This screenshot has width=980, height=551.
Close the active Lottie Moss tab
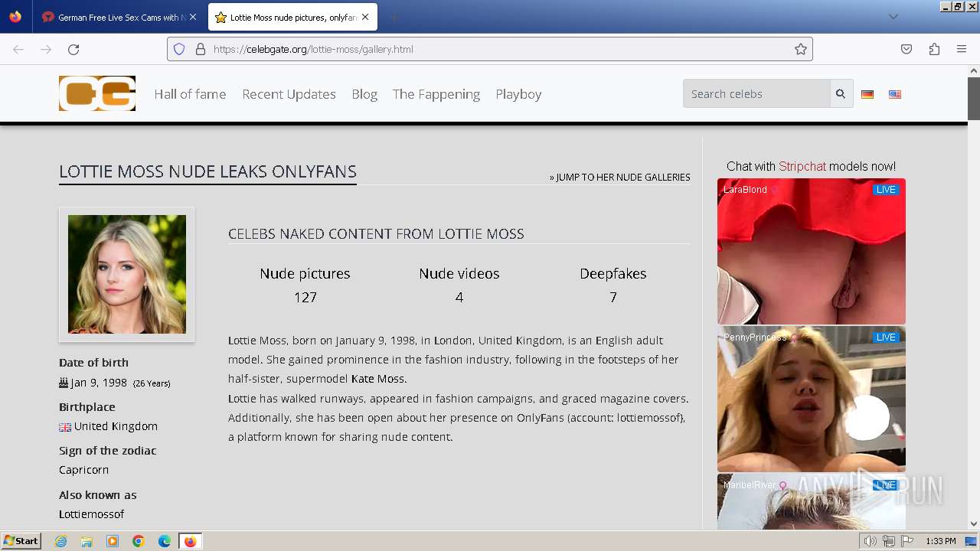365,17
